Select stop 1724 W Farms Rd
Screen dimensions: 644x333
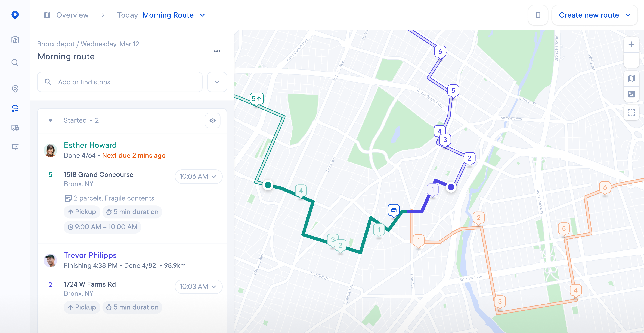click(90, 284)
